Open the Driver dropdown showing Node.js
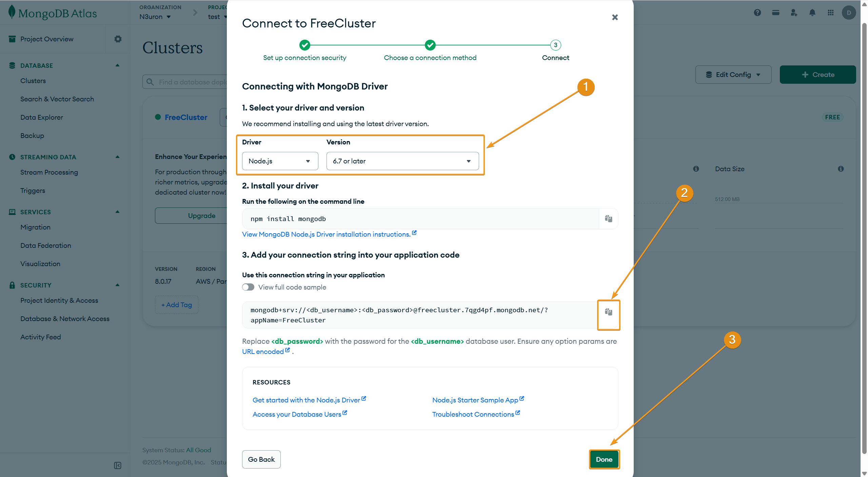Image resolution: width=868 pixels, height=477 pixels. click(280, 161)
